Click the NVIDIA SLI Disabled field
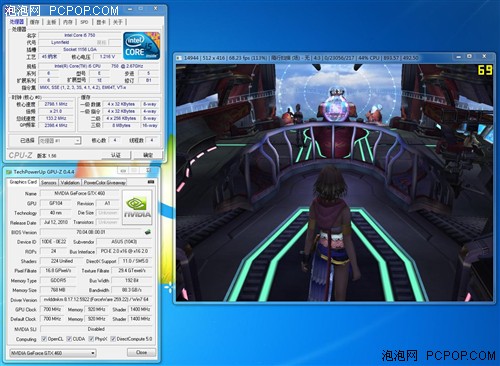 (96, 329)
